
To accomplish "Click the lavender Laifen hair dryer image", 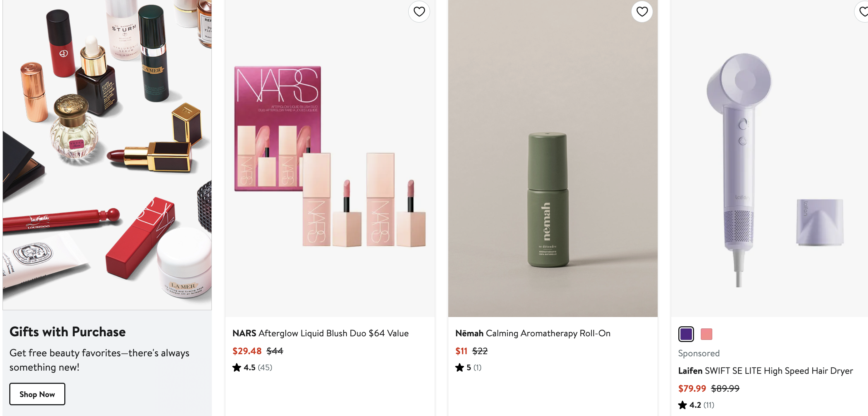I will (768, 157).
